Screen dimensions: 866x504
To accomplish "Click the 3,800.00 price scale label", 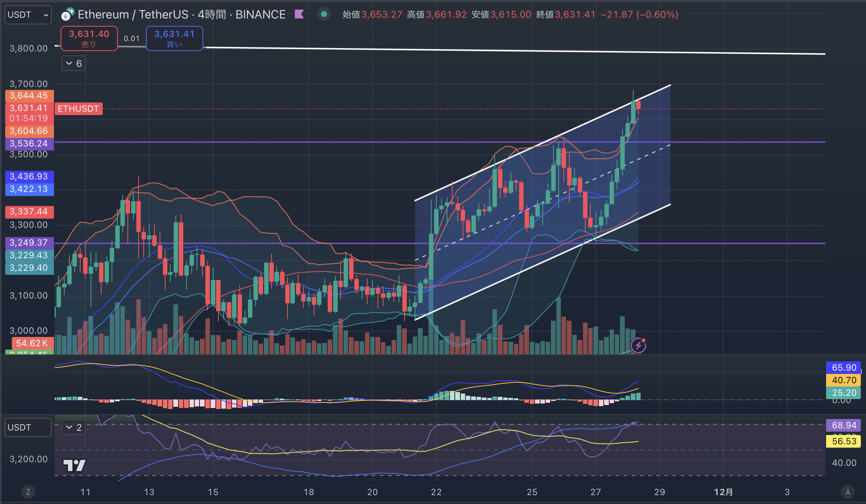I will [28, 48].
